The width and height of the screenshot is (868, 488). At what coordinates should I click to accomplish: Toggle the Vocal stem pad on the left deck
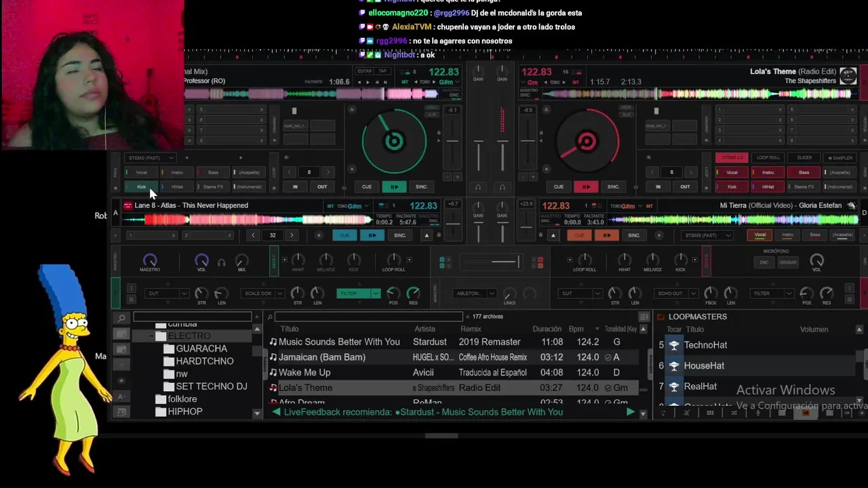coord(142,172)
